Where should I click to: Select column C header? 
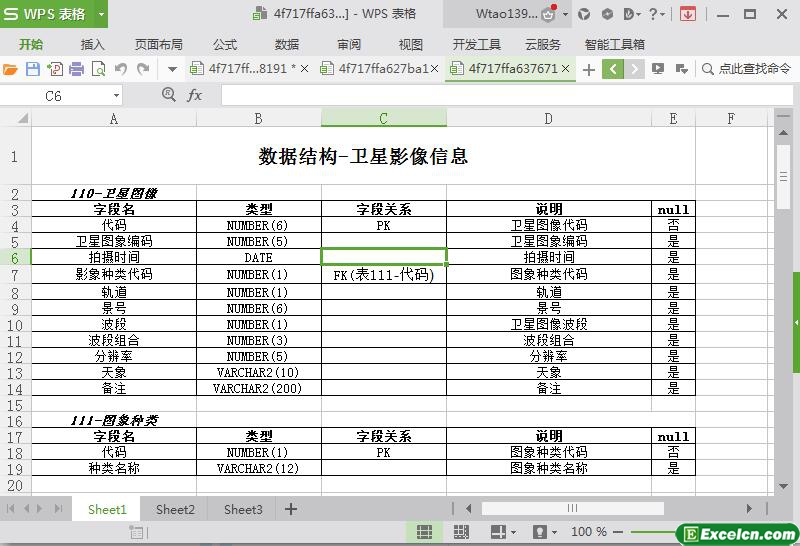click(384, 118)
